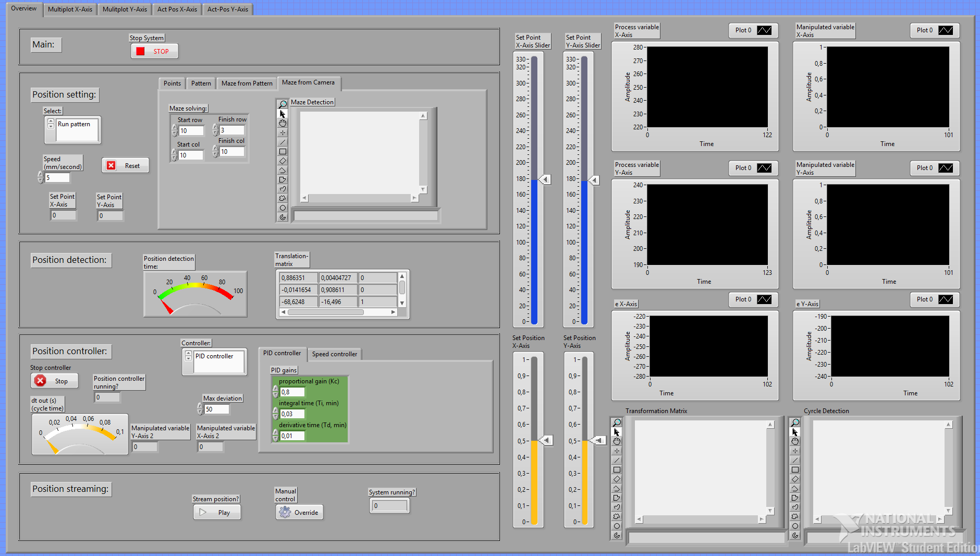Click the Speed value stepper arrows

click(41, 177)
